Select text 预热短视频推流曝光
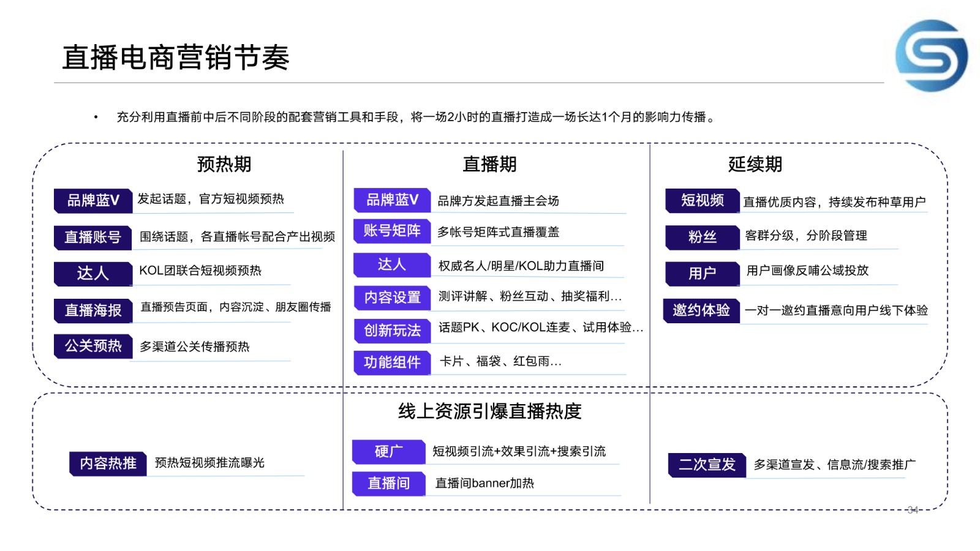The height and width of the screenshot is (551, 980). tap(209, 463)
